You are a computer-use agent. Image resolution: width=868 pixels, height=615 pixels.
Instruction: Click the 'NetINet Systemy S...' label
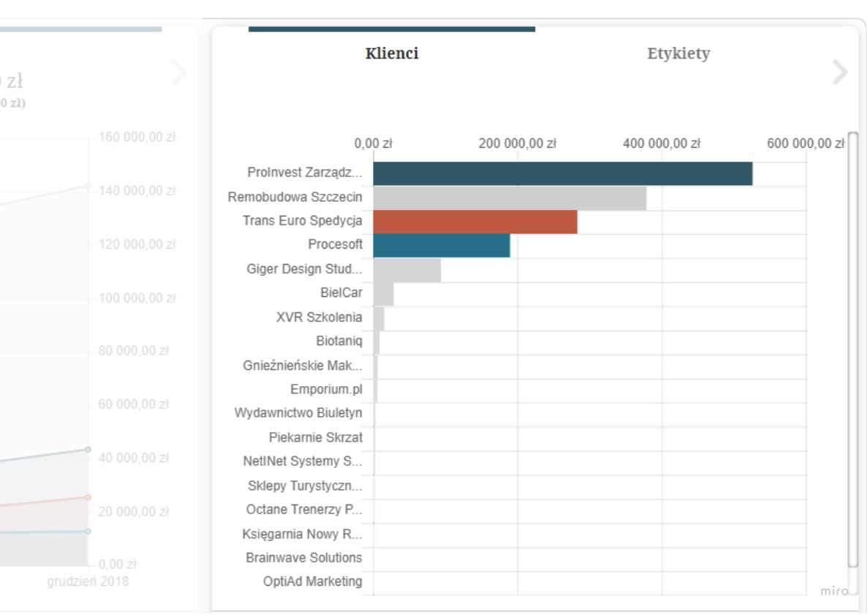[302, 461]
